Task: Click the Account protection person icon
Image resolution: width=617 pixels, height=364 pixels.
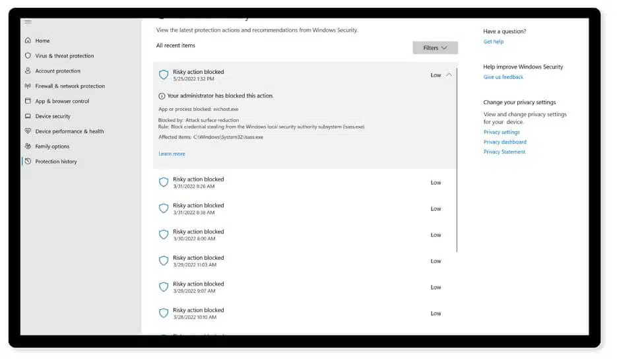Action: point(28,71)
